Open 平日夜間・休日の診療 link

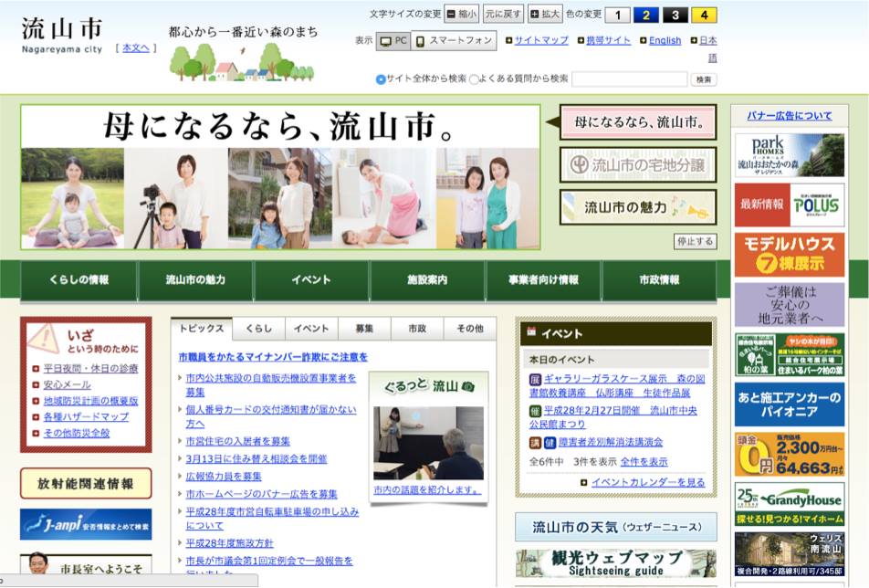click(x=91, y=369)
